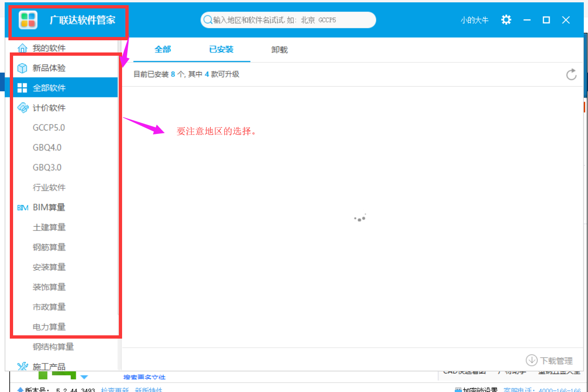
Task: Switch to the 已安装 tab
Action: pos(221,50)
